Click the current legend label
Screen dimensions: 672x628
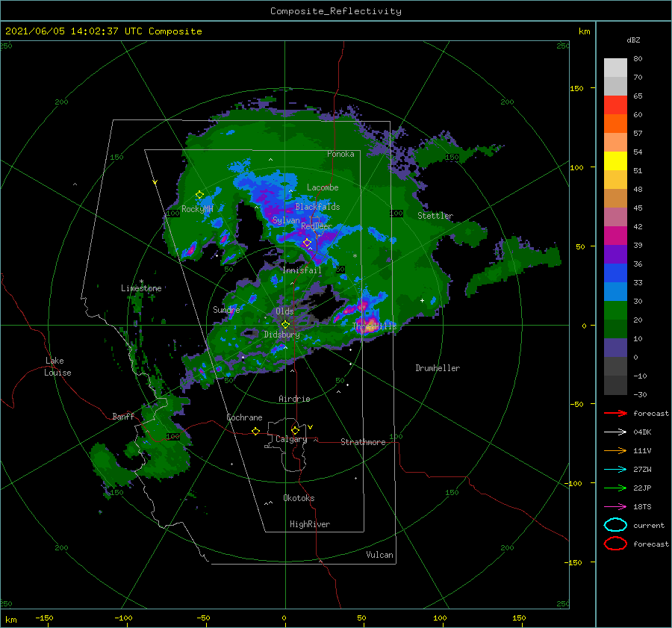649,526
